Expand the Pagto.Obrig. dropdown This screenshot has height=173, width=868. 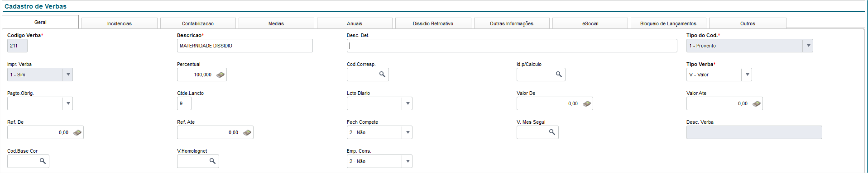tap(67, 103)
